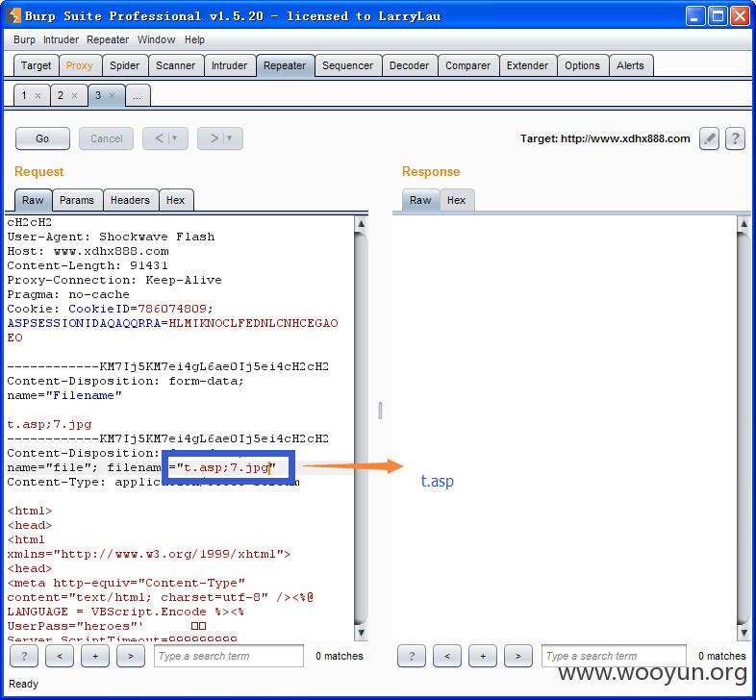Select the request Params tab
Screen dimensions: 756x700
coord(77,200)
